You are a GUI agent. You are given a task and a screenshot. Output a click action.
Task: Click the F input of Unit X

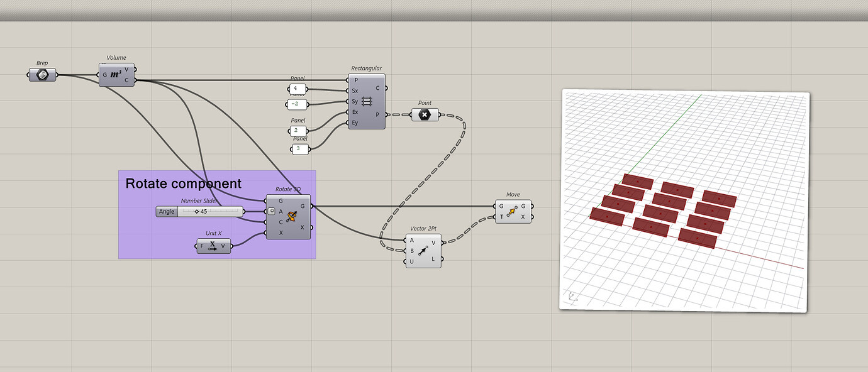202,246
